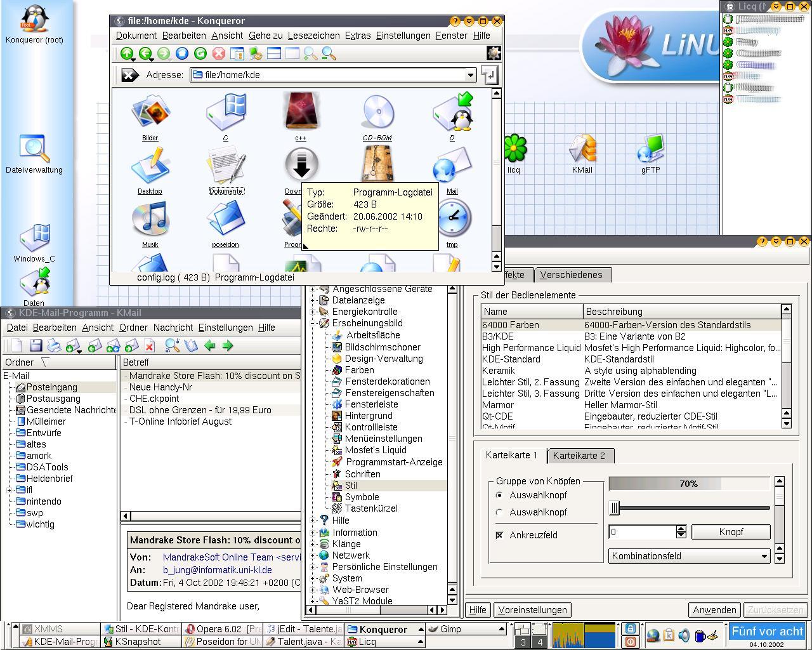Click the 70% progress bar
812x650 pixels.
[689, 484]
